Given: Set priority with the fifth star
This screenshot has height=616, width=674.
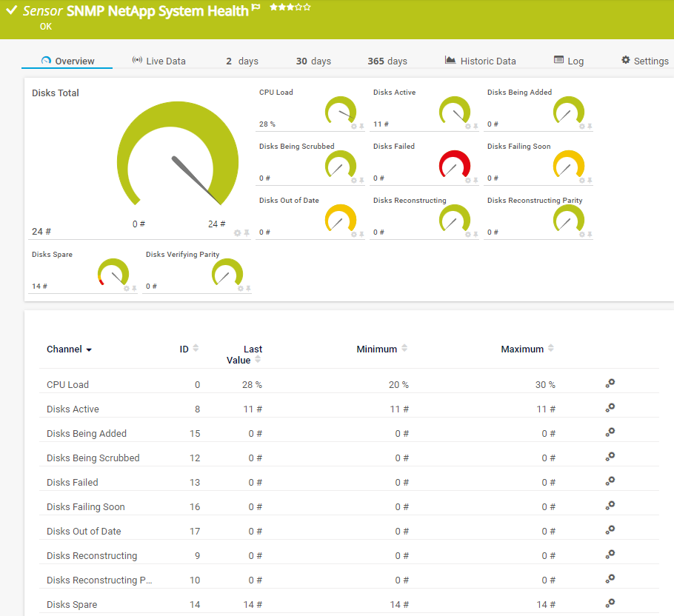Looking at the screenshot, I should 307,7.
